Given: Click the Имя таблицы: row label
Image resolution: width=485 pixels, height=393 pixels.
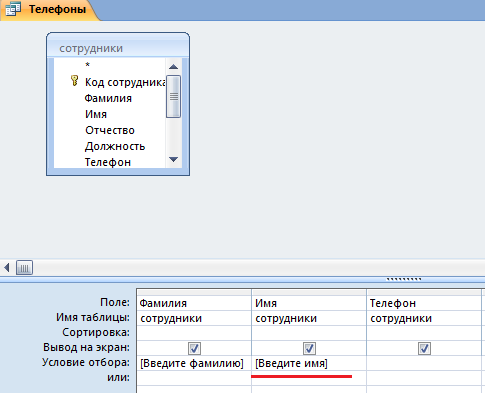Looking at the screenshot, I should pyautogui.click(x=93, y=317).
